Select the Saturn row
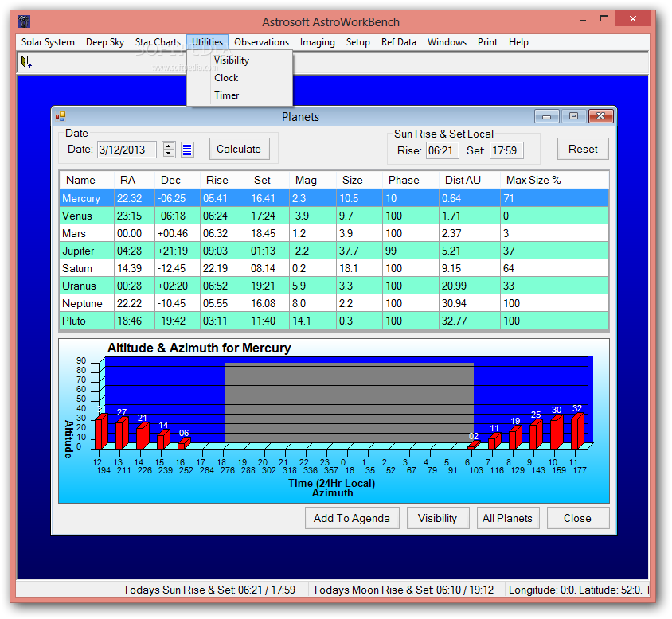 tap(334, 269)
